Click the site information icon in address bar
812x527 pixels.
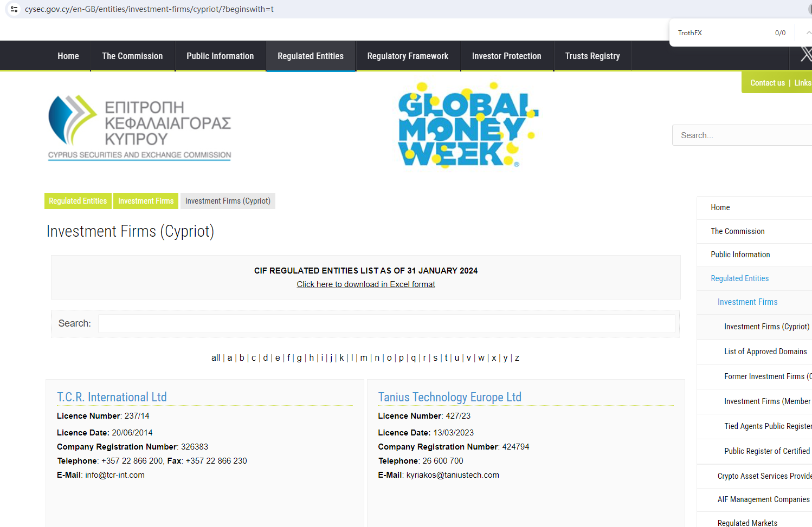coord(14,9)
